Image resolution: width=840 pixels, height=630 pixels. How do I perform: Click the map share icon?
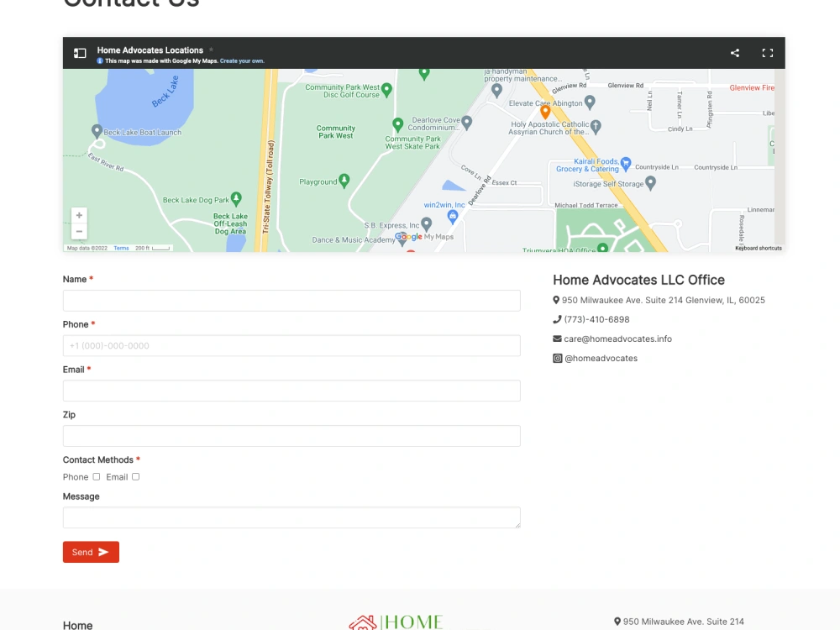point(735,52)
